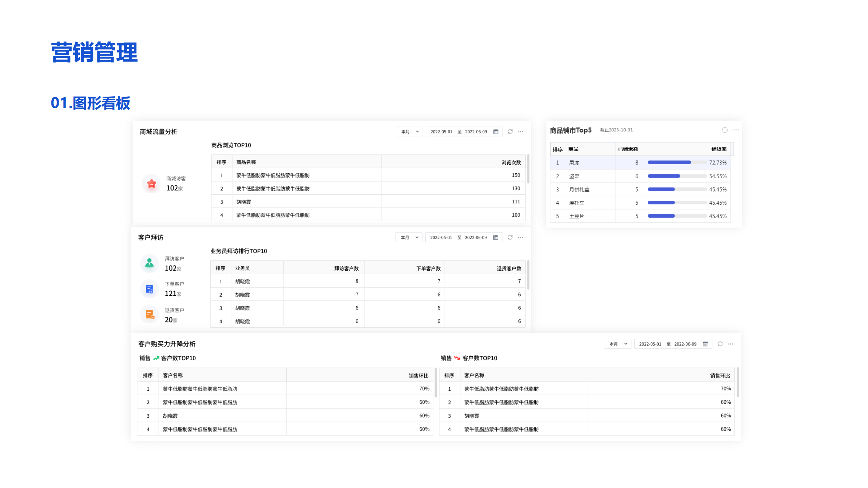Image resolution: width=868 pixels, height=488 pixels.
Task: Click 拜访客户数 column header
Action: (x=346, y=268)
